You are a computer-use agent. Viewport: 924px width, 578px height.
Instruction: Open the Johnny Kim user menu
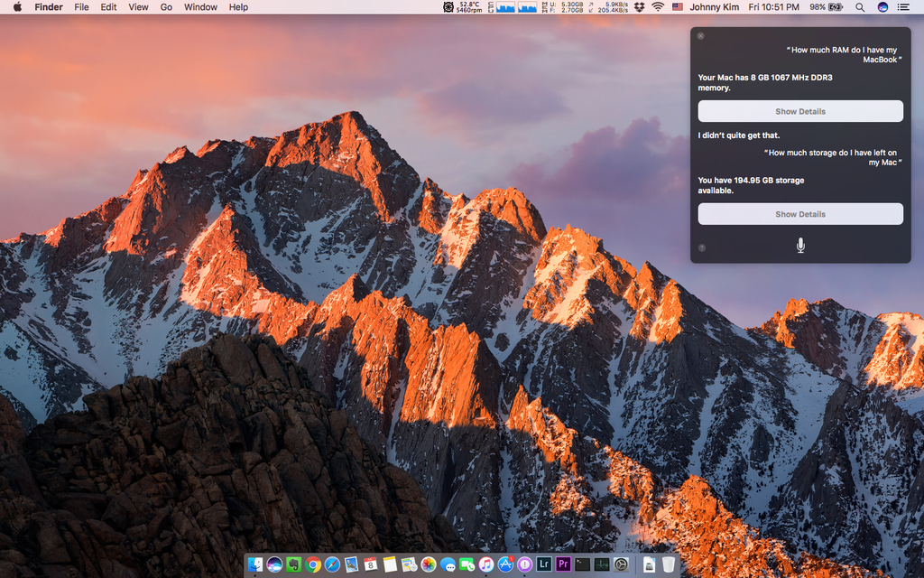pyautogui.click(x=715, y=7)
